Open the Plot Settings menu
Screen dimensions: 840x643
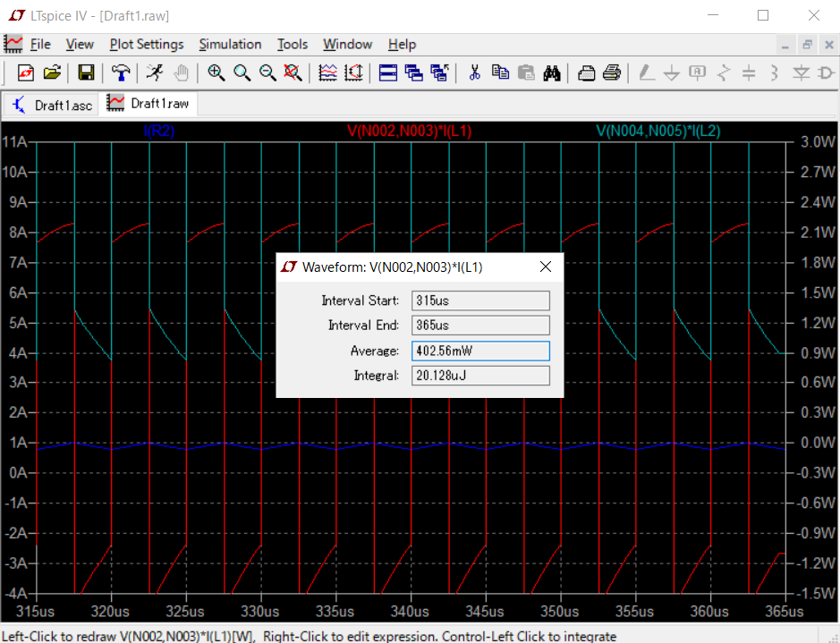tap(146, 45)
